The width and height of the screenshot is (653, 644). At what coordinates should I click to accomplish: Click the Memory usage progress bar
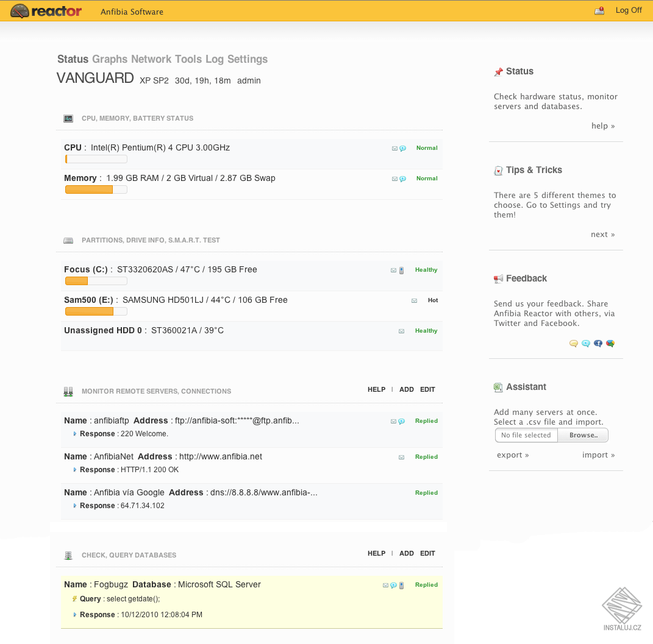(96, 189)
